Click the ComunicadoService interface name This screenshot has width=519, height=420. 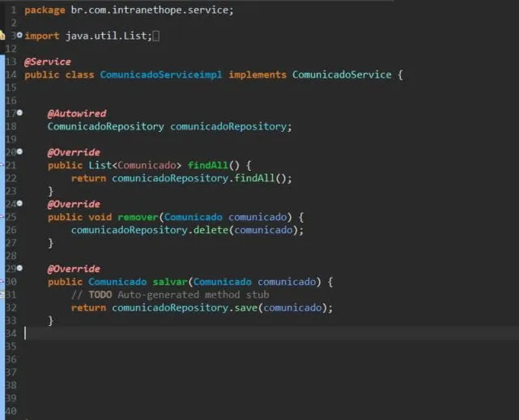coord(341,74)
